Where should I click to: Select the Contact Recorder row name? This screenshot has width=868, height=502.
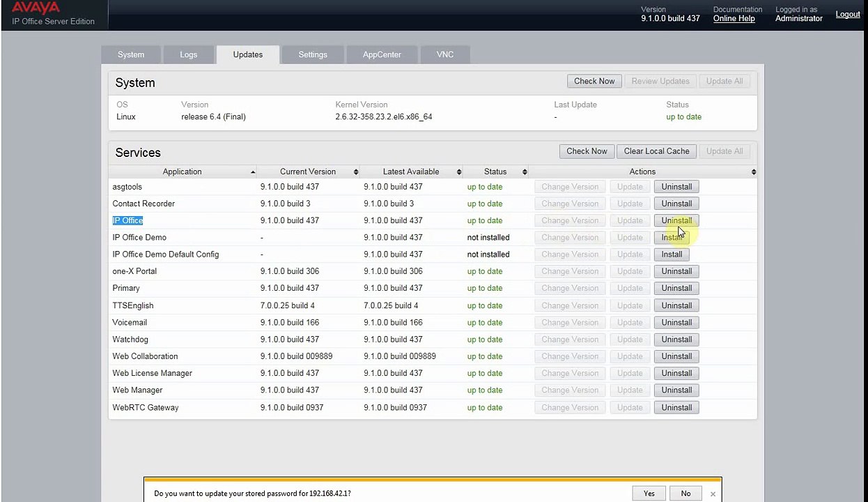pos(144,204)
